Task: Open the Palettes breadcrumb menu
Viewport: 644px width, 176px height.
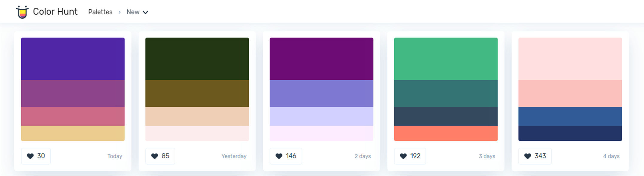Action: tap(100, 12)
